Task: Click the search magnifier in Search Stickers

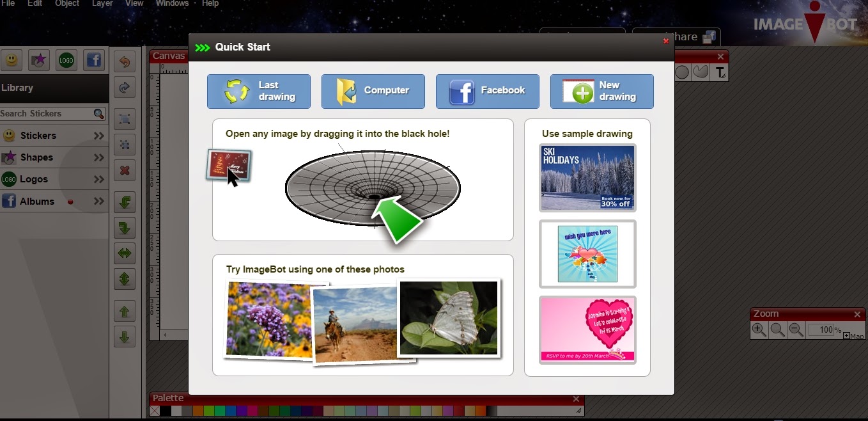Action: pyautogui.click(x=98, y=114)
